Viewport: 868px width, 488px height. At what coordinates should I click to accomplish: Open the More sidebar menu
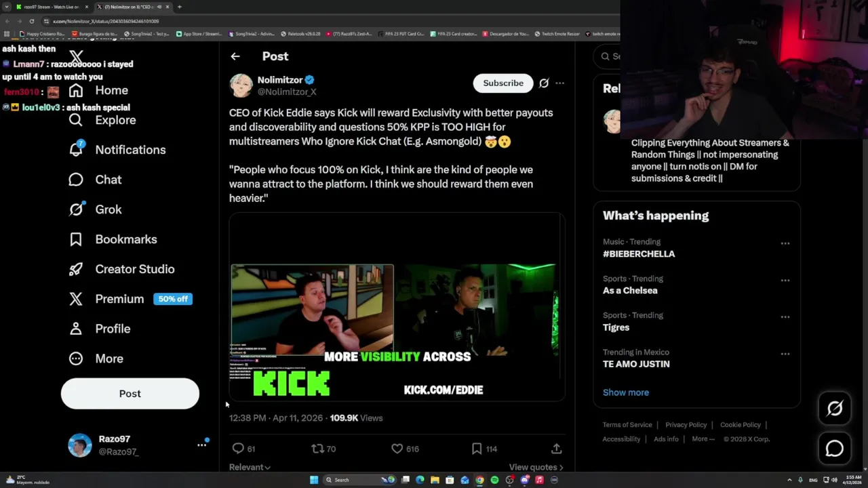96,359
